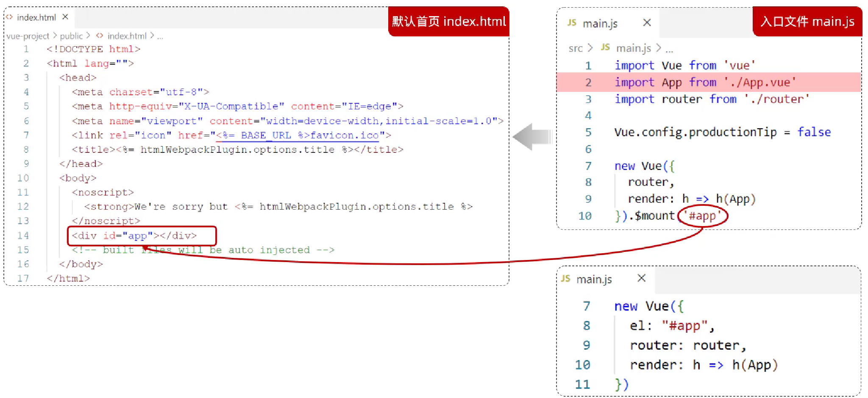
Task: Click render line 9 in top main.js
Action: click(x=692, y=199)
